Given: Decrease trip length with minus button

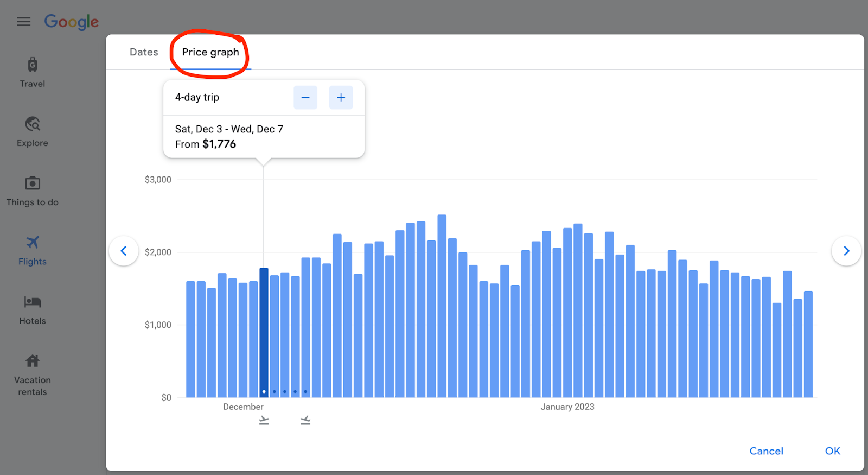Looking at the screenshot, I should point(305,97).
